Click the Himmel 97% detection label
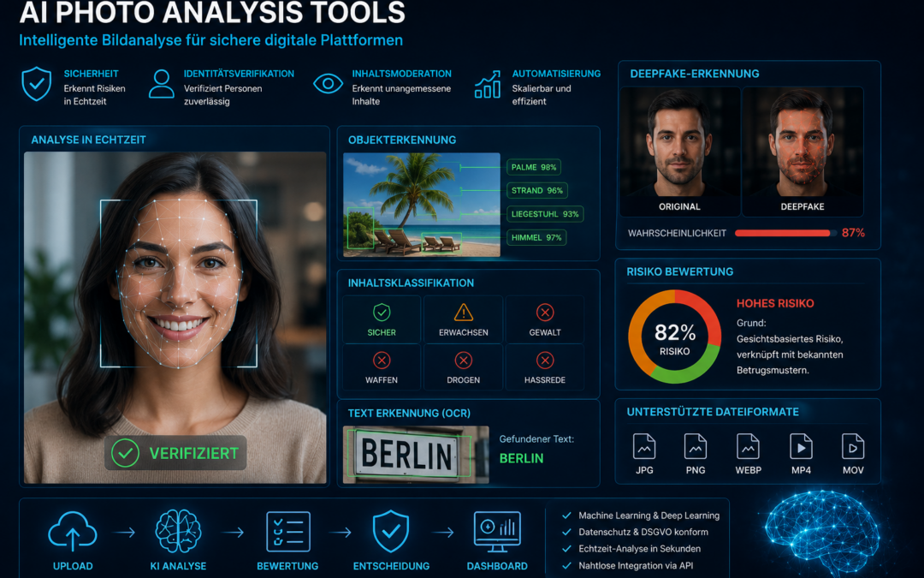 pyautogui.click(x=536, y=238)
